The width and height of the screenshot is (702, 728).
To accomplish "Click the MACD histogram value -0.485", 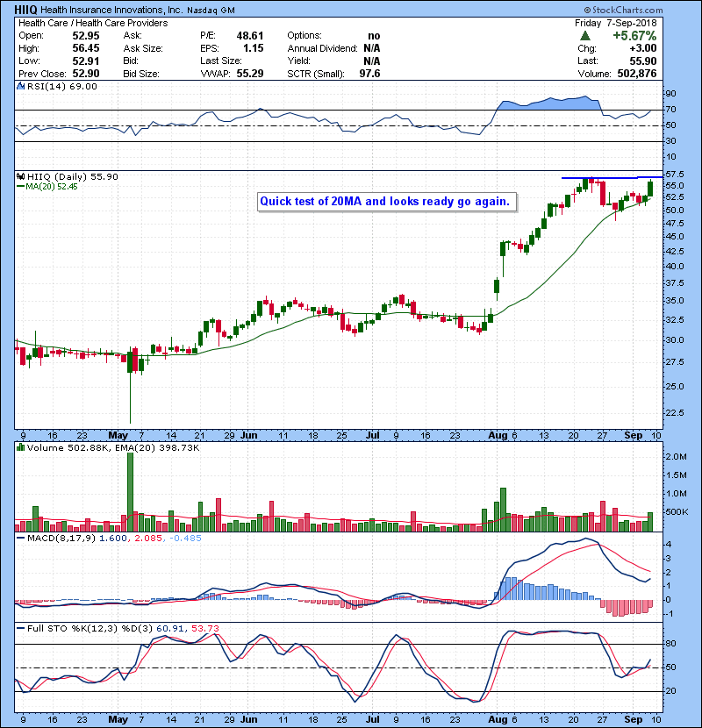I will coord(185,539).
